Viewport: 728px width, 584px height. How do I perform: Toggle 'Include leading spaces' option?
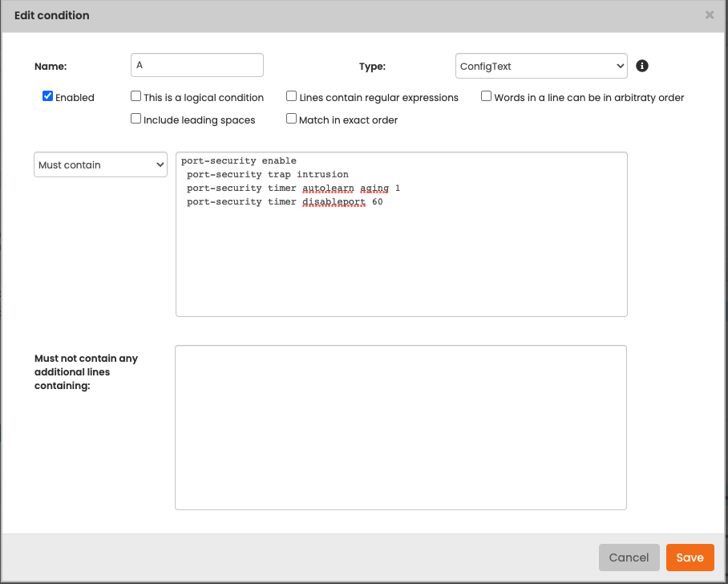click(136, 119)
